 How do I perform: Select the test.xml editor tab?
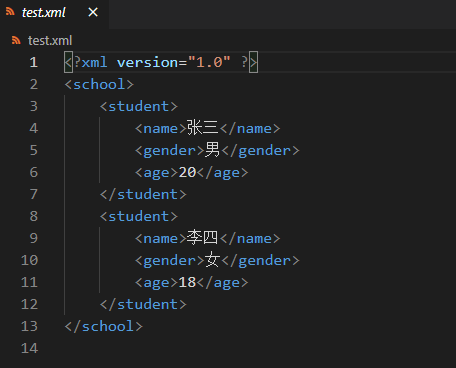(x=54, y=13)
